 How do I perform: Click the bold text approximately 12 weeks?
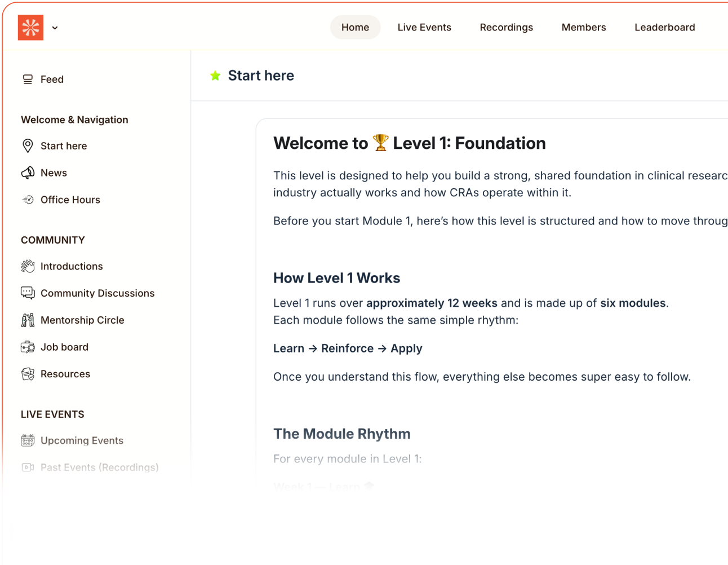432,303
